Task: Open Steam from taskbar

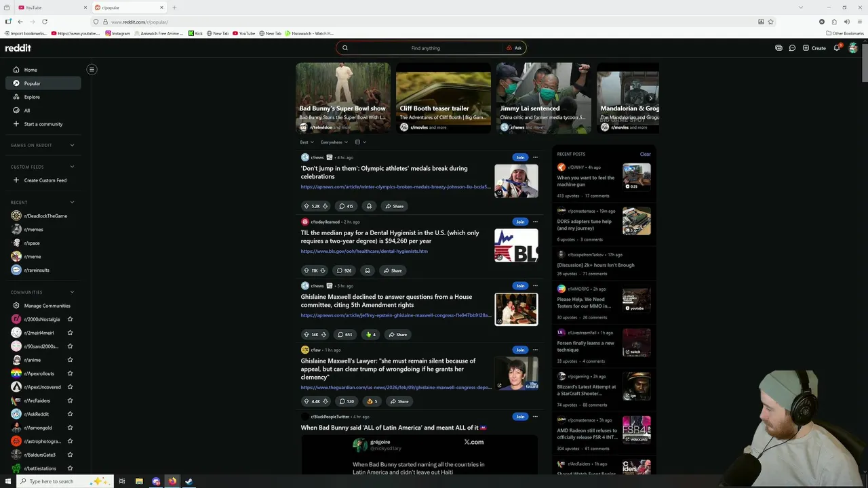Action: [x=189, y=481]
